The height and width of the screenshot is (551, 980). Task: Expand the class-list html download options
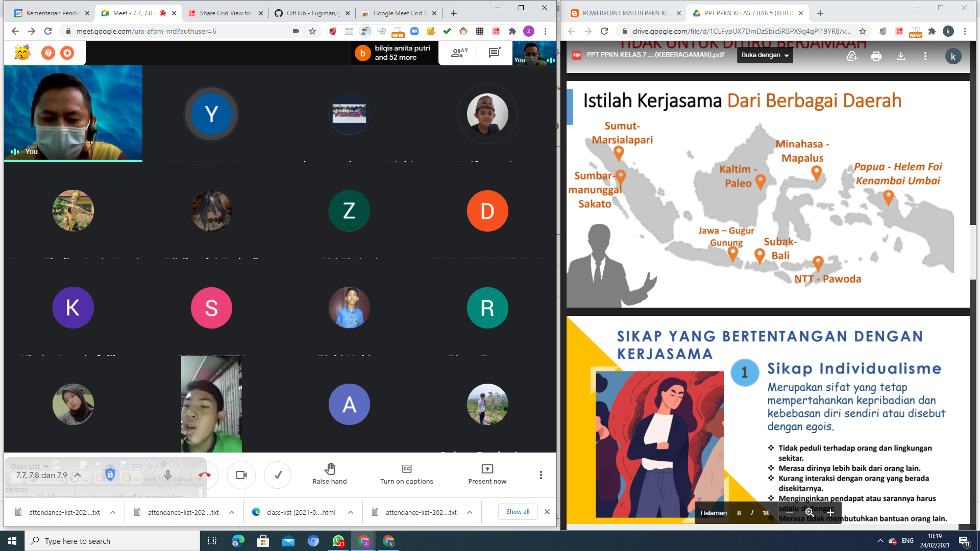pos(351,512)
